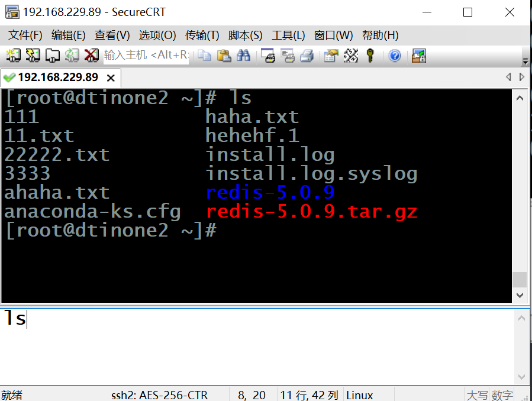Open Find with the binoculars icon
The image size is (532, 401).
tap(243, 56)
